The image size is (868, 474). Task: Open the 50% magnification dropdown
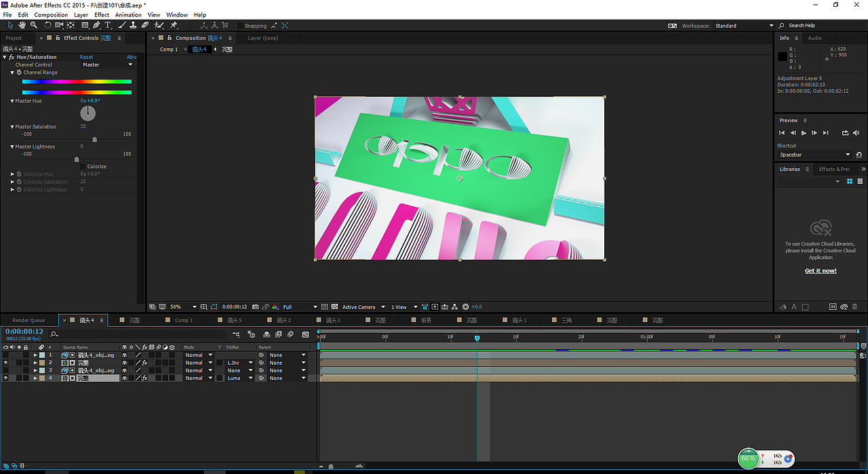click(183, 307)
